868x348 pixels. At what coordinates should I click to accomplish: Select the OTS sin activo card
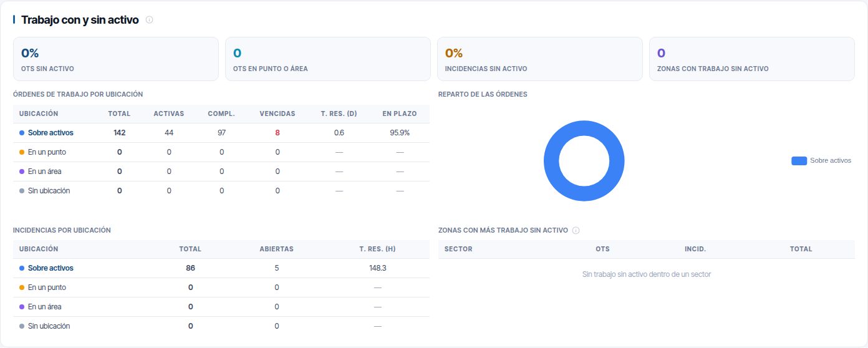point(116,59)
